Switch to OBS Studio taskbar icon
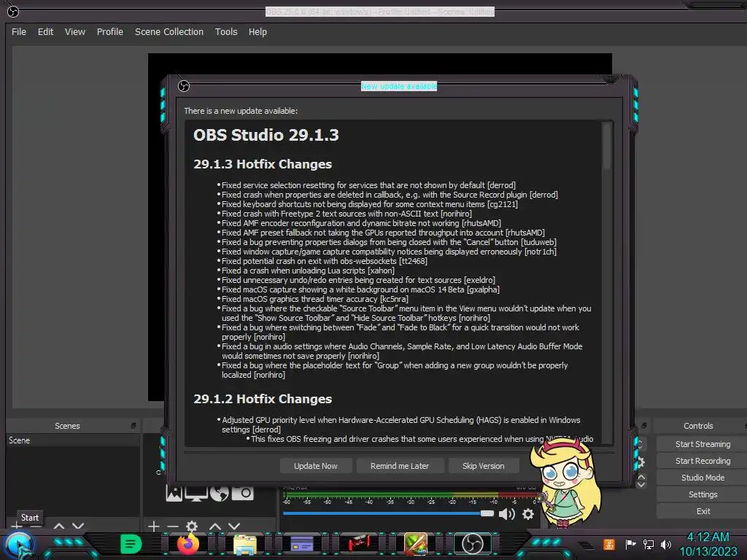The height and width of the screenshot is (560, 747). tap(473, 544)
